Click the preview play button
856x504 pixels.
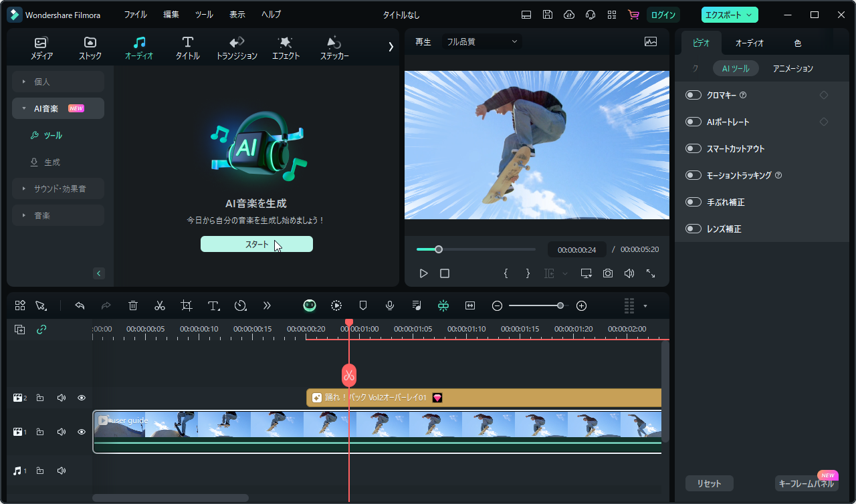[x=423, y=273]
